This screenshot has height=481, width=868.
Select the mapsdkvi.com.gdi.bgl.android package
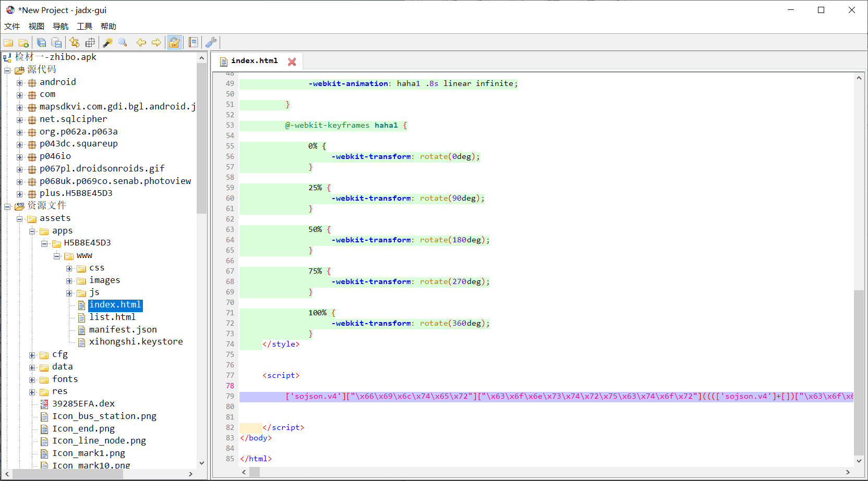[118, 106]
